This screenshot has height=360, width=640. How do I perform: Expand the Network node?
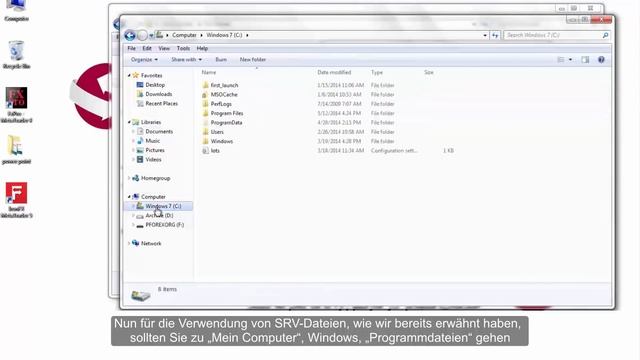[129, 244]
